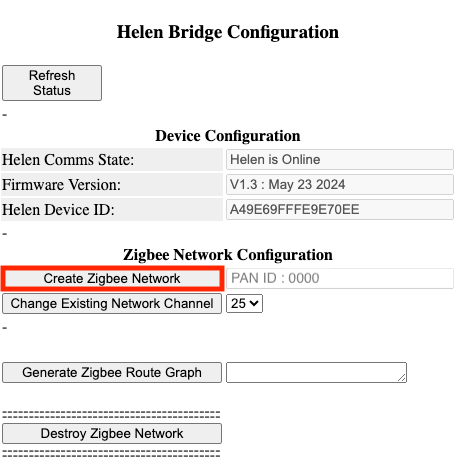Click dashed separator above Destroy Zigbee Network
455x471 pixels.
111,415
